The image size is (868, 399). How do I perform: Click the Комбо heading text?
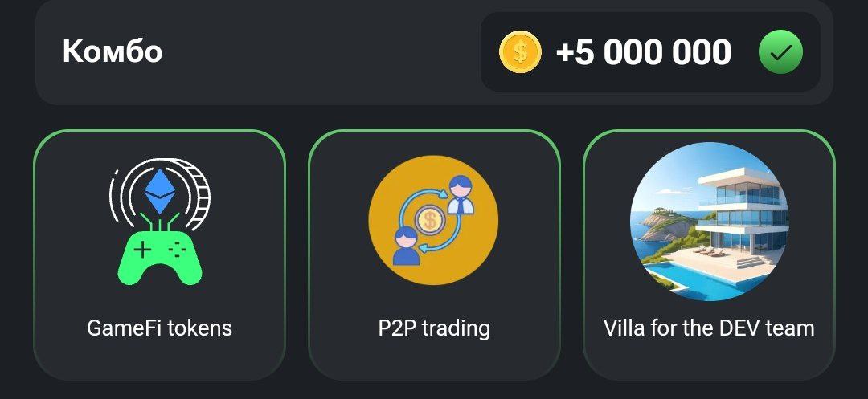113,51
